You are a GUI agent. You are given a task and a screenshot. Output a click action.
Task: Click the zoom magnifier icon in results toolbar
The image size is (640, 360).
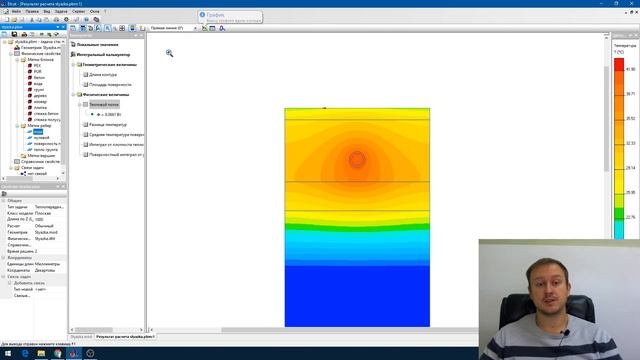tap(107, 28)
